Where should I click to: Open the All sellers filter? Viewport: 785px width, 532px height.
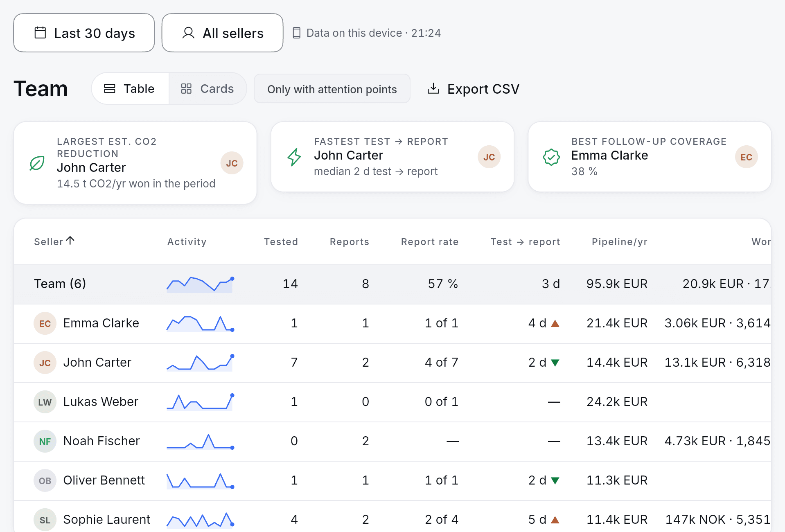[222, 33]
